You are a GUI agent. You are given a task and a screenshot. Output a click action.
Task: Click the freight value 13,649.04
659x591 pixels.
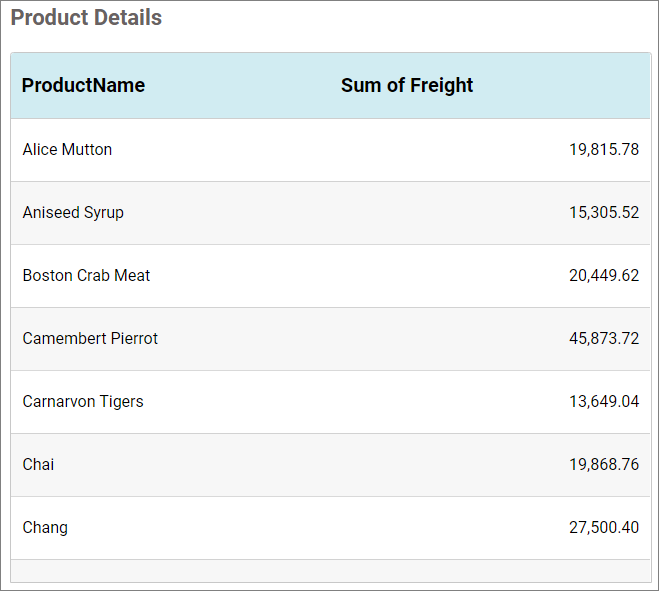[603, 402]
